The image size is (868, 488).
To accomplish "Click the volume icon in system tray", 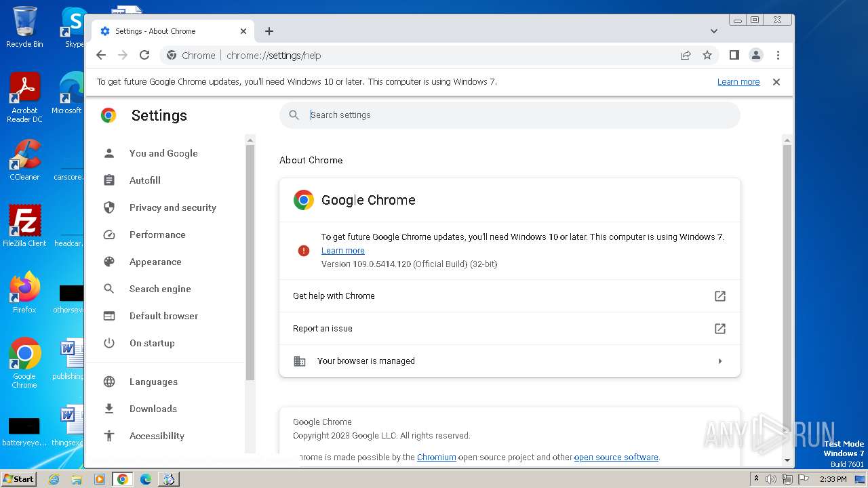I will (771, 479).
